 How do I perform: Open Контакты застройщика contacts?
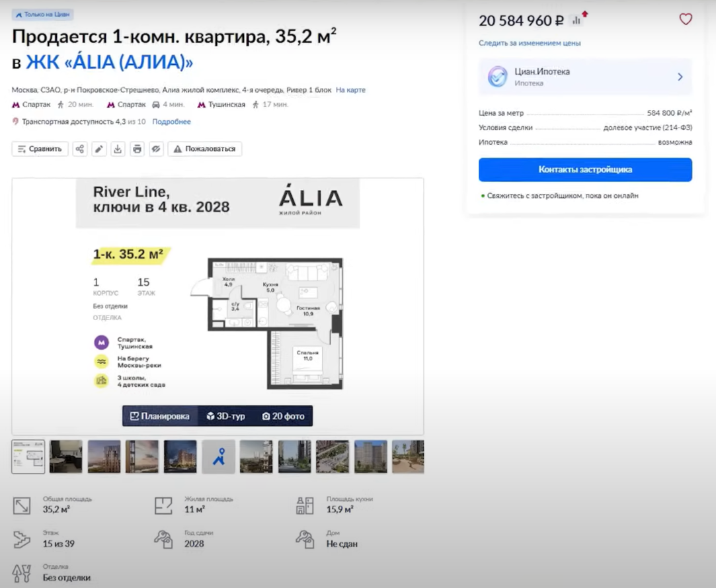click(585, 169)
